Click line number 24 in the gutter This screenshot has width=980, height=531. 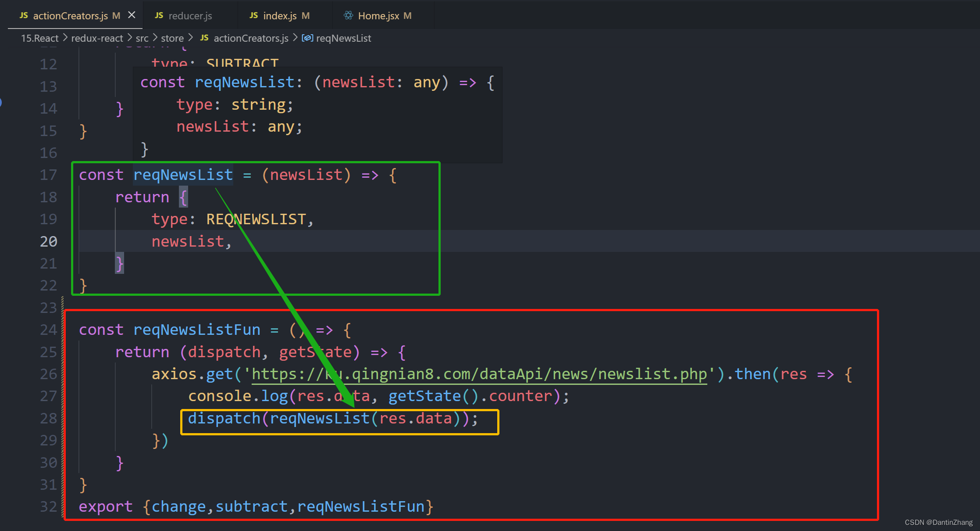pyautogui.click(x=49, y=330)
